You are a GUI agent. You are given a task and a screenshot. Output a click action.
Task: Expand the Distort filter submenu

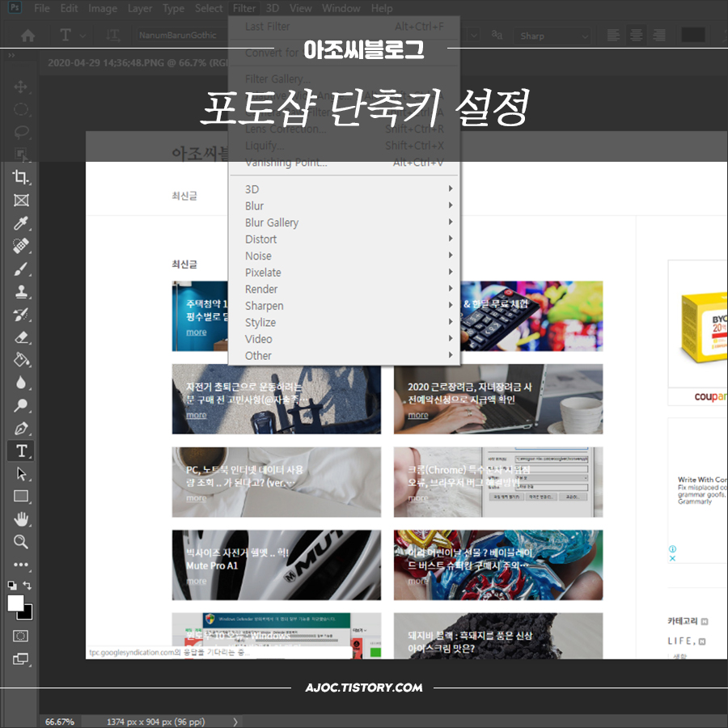[x=344, y=239]
